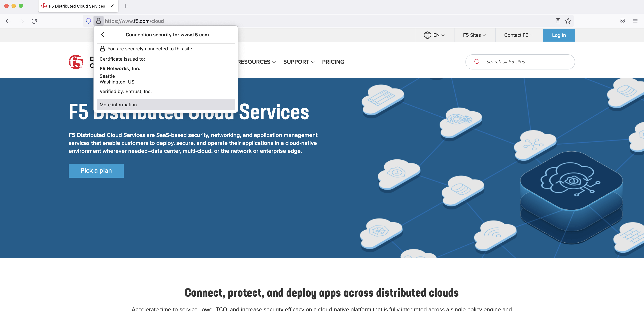Go back in the connection security popup

(103, 35)
